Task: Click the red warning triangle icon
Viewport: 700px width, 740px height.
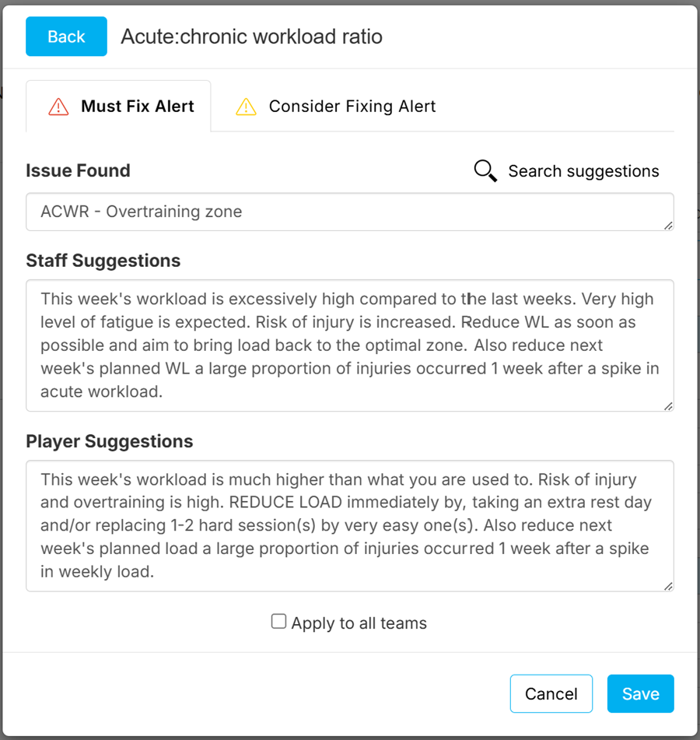Action: coord(58,107)
